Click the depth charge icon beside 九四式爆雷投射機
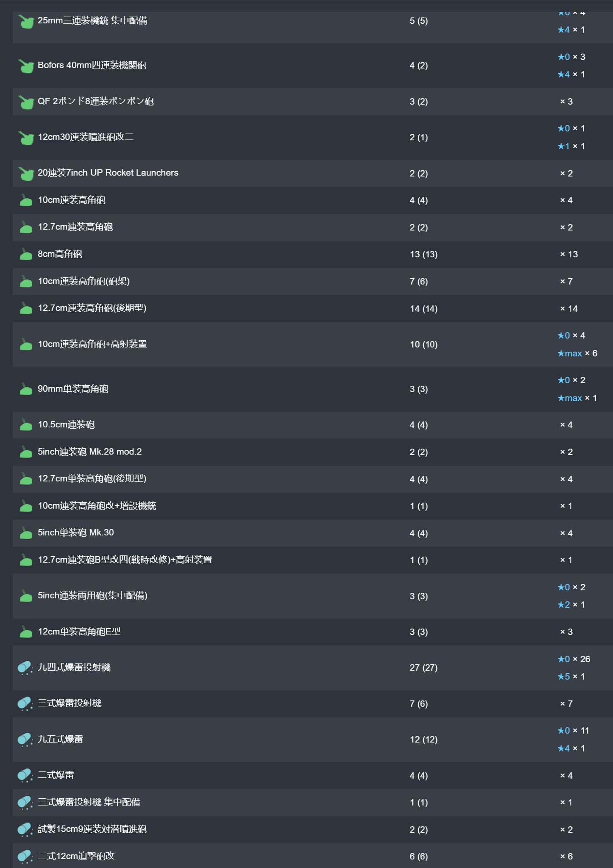The width and height of the screenshot is (613, 868). pyautogui.click(x=25, y=668)
